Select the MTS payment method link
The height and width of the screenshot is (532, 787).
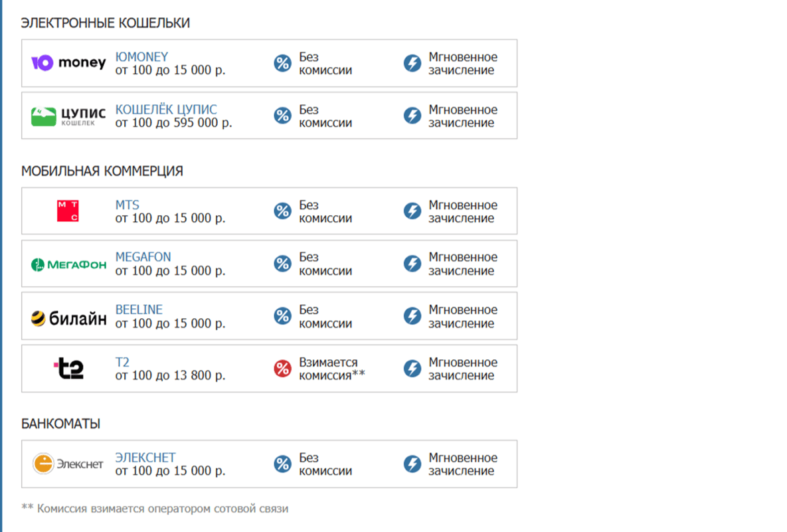(128, 205)
